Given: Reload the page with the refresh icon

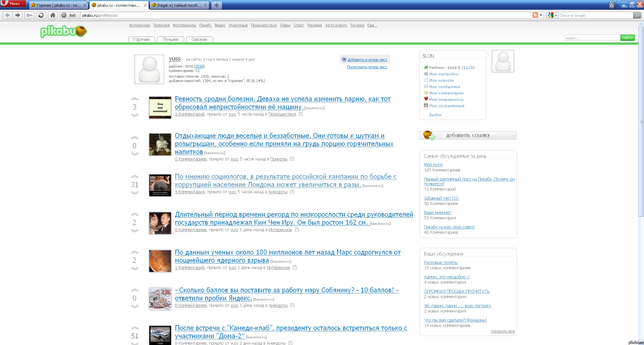Looking at the screenshot, I should click(41, 15).
